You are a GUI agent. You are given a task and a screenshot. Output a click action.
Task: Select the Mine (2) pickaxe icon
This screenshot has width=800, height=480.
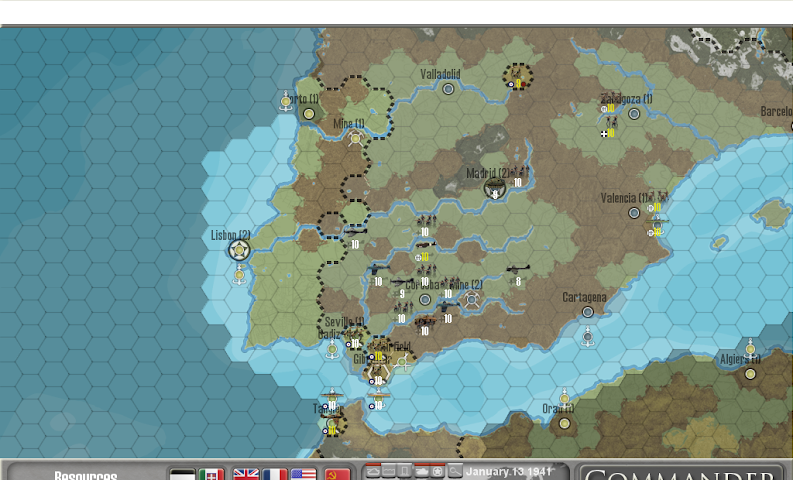point(471,299)
